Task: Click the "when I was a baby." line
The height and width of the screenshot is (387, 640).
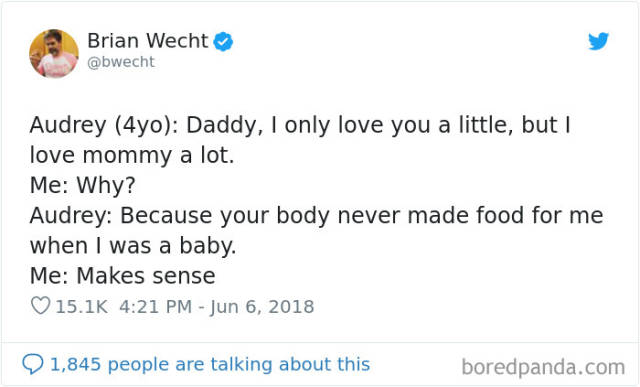Action: tap(133, 245)
